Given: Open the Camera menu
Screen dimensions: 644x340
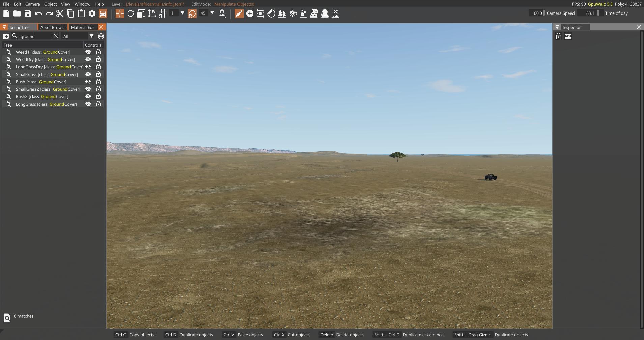Looking at the screenshot, I should point(32,4).
